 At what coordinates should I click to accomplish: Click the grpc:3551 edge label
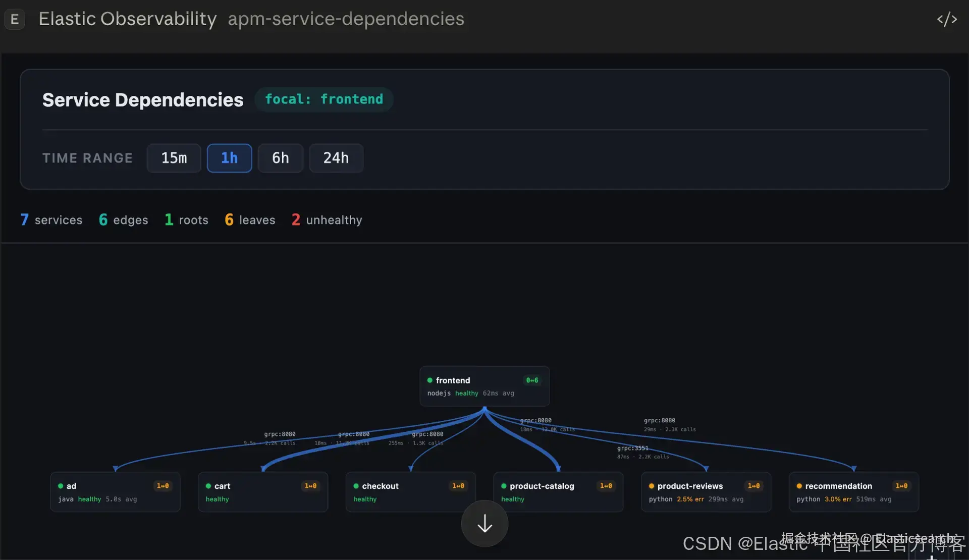click(632, 448)
